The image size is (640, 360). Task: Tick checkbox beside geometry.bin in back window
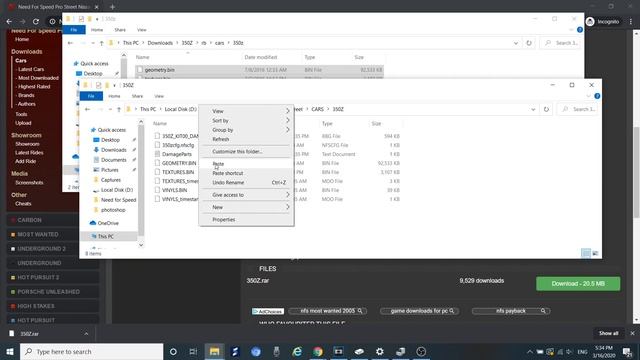pyautogui.click(x=140, y=70)
